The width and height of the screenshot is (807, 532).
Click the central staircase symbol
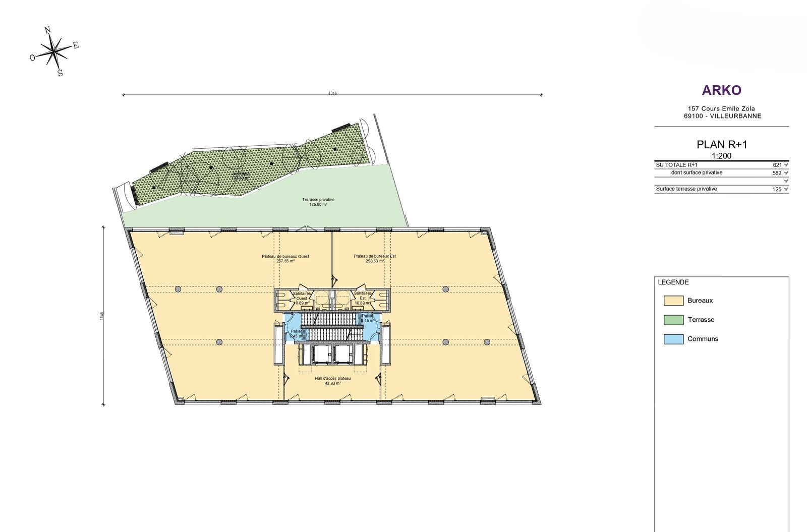(332, 327)
